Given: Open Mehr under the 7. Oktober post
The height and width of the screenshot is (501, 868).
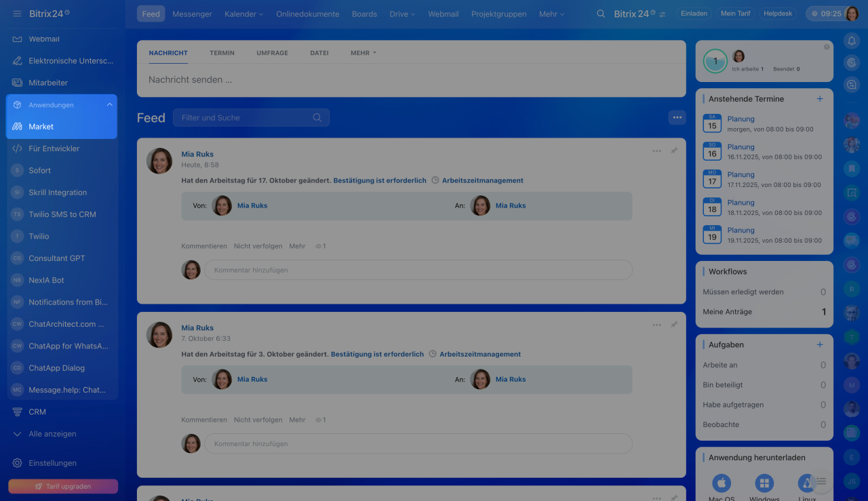Looking at the screenshot, I should pyautogui.click(x=297, y=420).
